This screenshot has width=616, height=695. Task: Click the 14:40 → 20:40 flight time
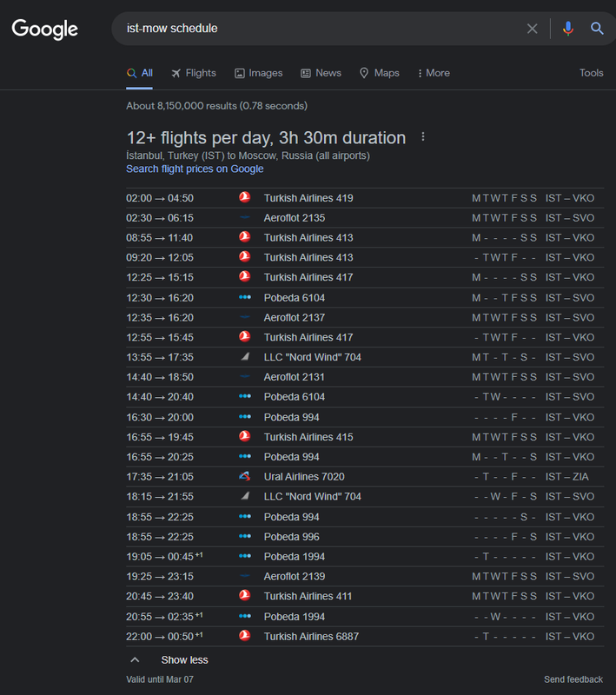pos(160,397)
